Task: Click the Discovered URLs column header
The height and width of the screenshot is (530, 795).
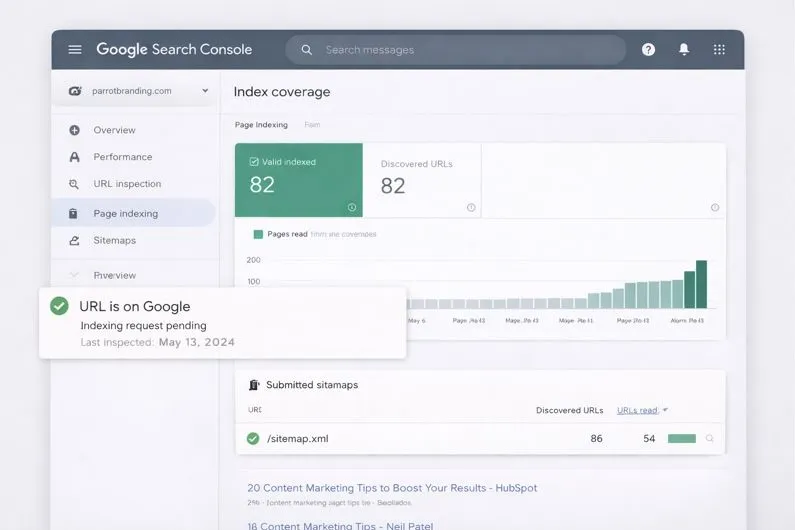Action: (x=569, y=410)
